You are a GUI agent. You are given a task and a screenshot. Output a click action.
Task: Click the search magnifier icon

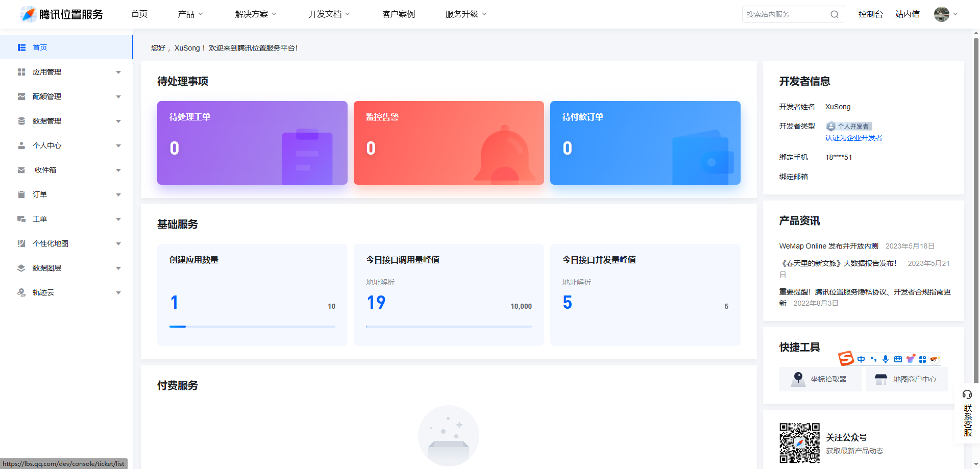point(834,14)
